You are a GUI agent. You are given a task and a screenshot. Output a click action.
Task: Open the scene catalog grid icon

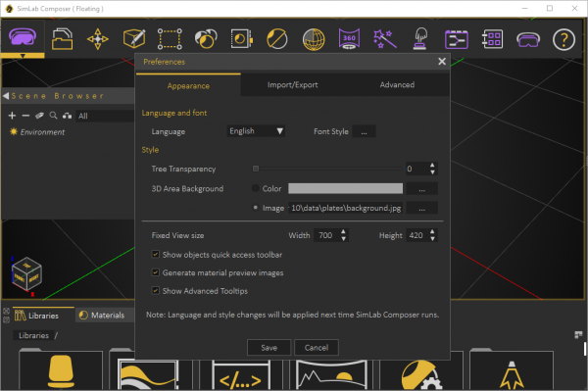pos(492,39)
